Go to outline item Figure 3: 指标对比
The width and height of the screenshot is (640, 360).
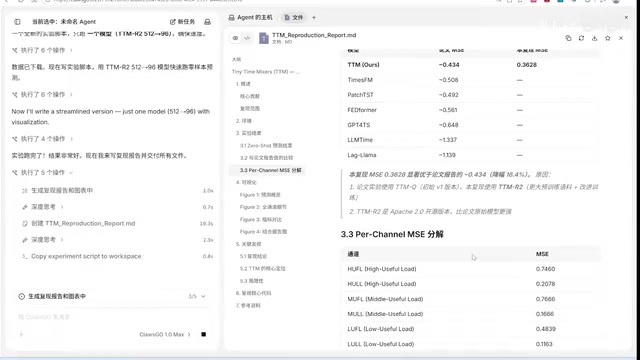pyautogui.click(x=260, y=219)
